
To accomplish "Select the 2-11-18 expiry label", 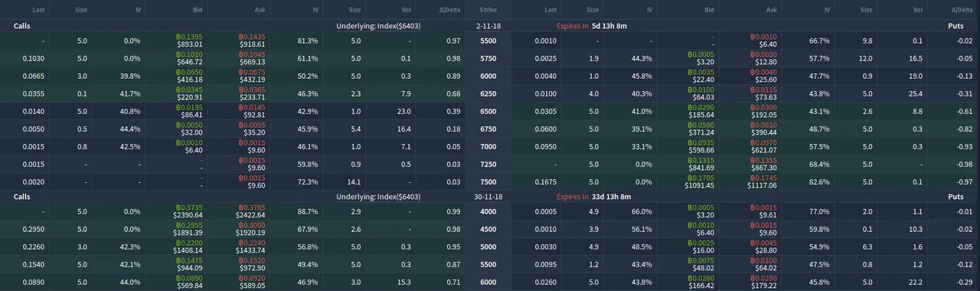I will (488, 25).
